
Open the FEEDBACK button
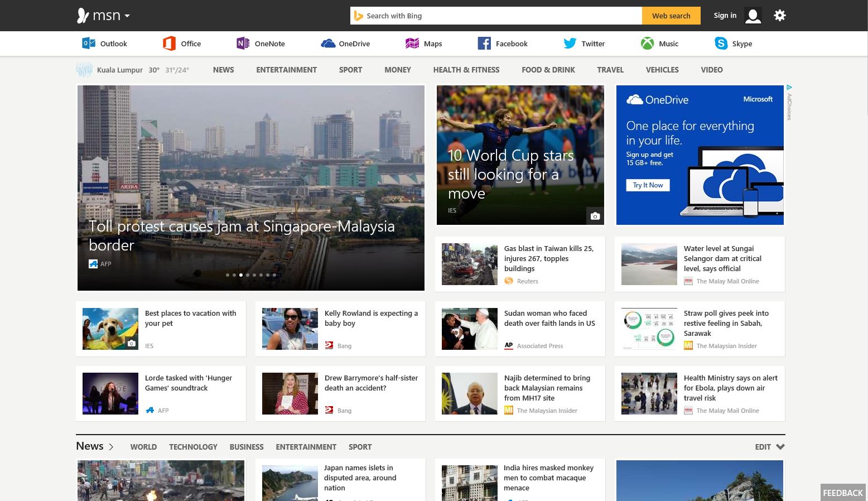point(843,493)
